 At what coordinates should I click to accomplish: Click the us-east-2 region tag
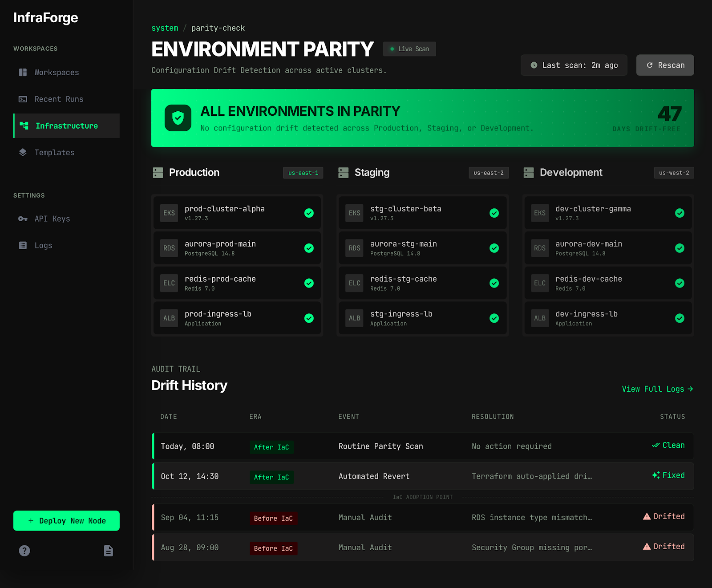(489, 173)
